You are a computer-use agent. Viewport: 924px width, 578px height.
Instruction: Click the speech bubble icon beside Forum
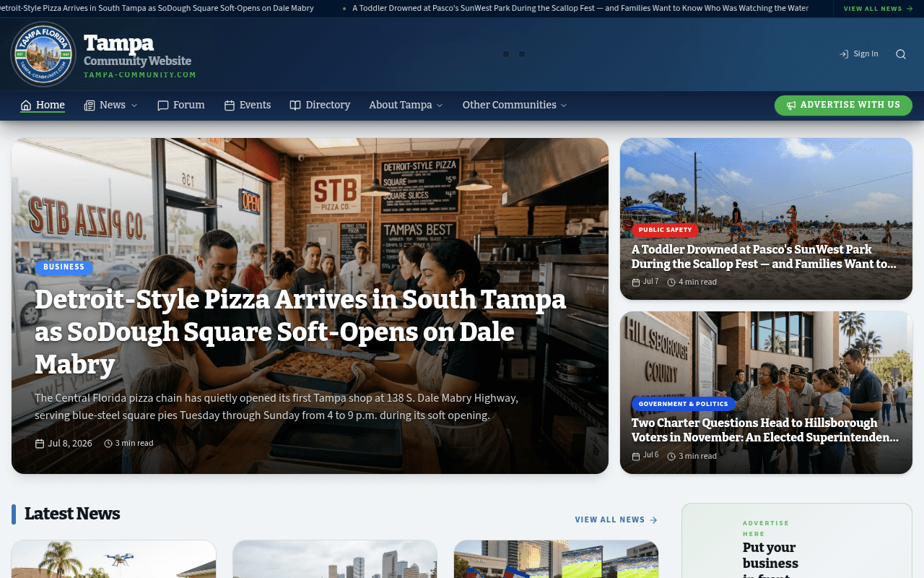(x=163, y=105)
